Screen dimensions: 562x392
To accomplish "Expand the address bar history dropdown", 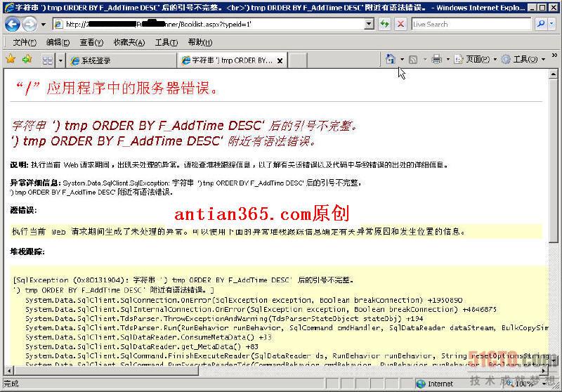I will [370, 25].
